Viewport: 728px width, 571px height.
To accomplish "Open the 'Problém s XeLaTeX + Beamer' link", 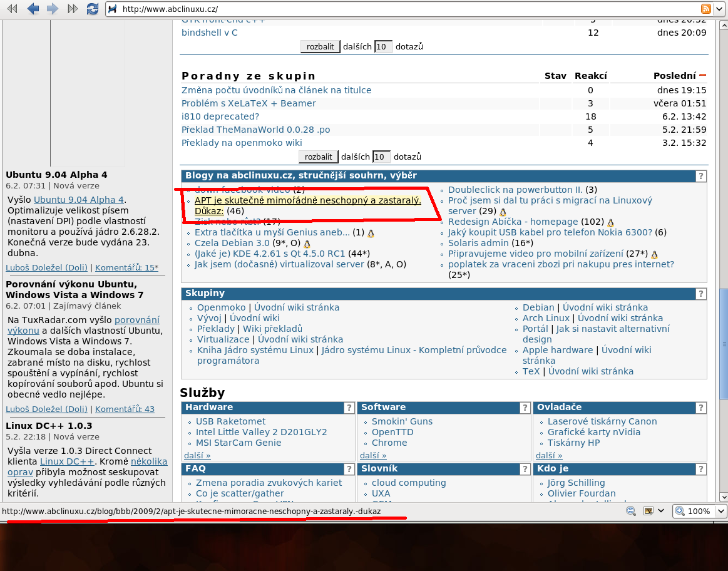I will pos(249,103).
